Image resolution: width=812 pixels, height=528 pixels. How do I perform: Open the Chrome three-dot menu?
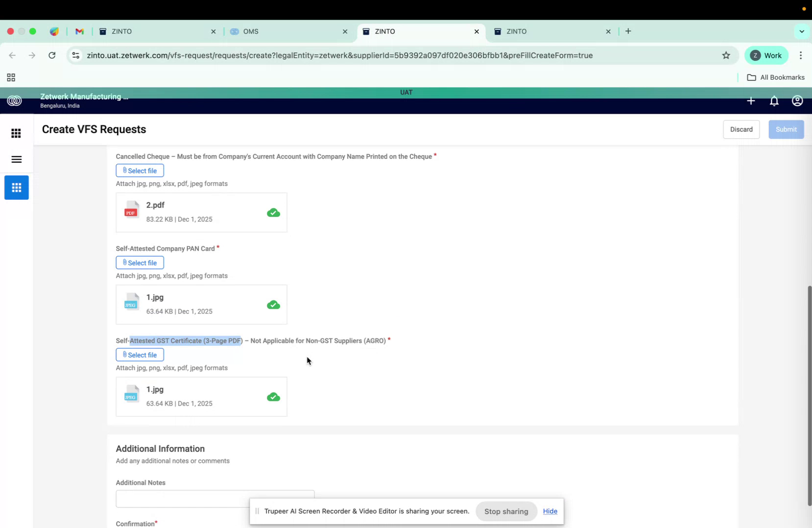tap(801, 55)
